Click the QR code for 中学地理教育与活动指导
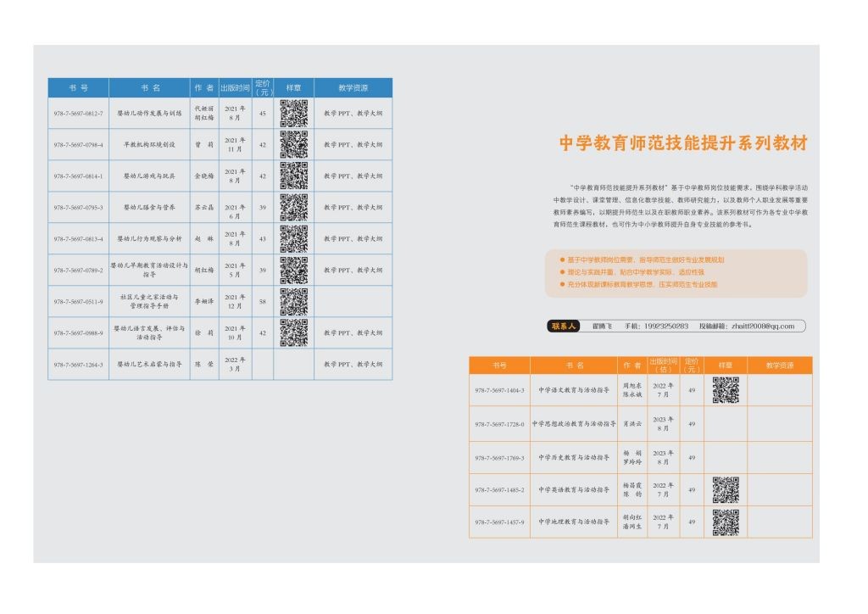This screenshot has height=614, width=868. point(725,522)
